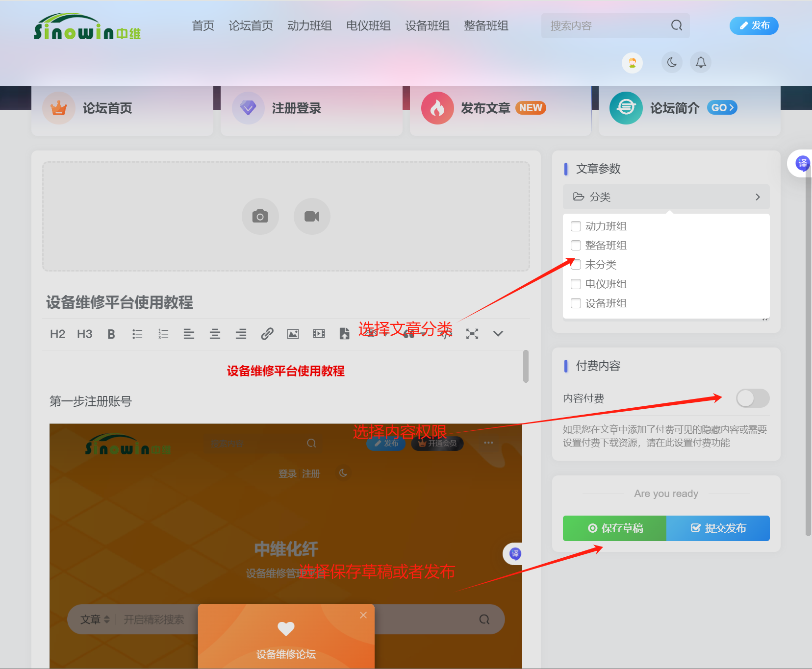This screenshot has height=669, width=812.
Task: Expand more editor toolbar options
Action: pyautogui.click(x=498, y=334)
